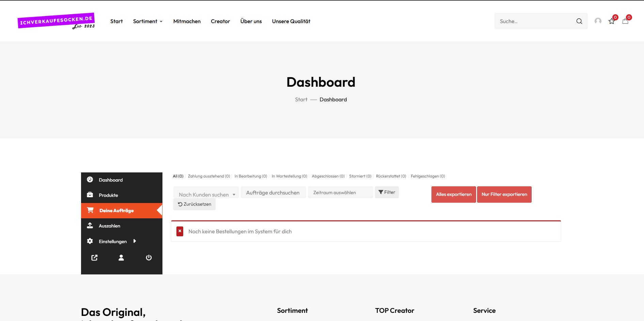Open the Nach Kunden suchen dropdown
The width and height of the screenshot is (644, 321).
click(206, 195)
